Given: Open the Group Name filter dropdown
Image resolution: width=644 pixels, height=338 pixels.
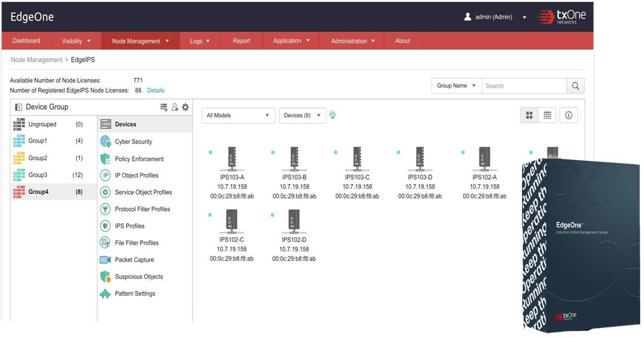Looking at the screenshot, I should click(456, 86).
